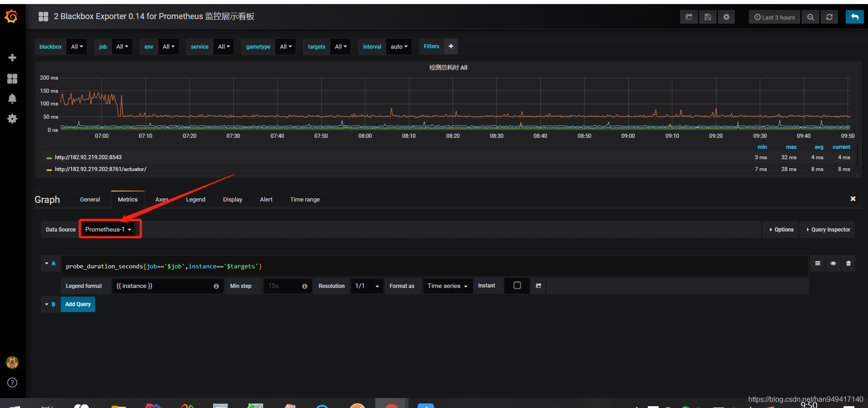This screenshot has height=408, width=868.
Task: Click the link icon next to Instant checkbox
Action: pyautogui.click(x=538, y=286)
